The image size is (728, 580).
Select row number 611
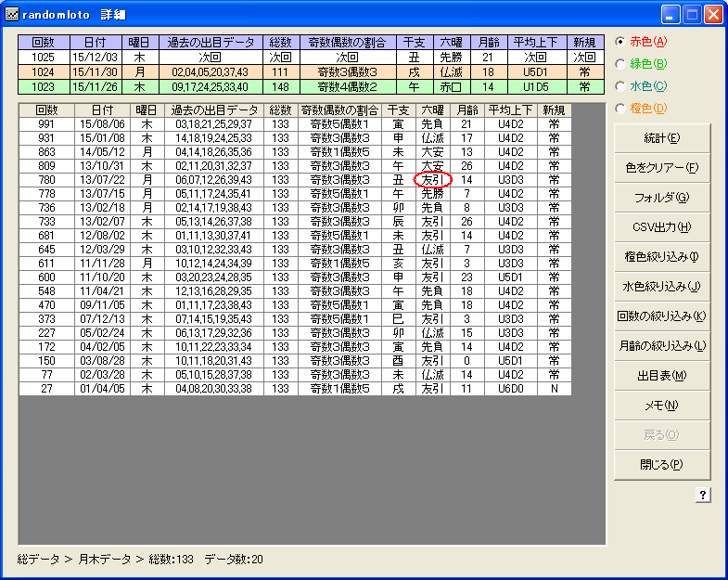pyautogui.click(x=47, y=264)
